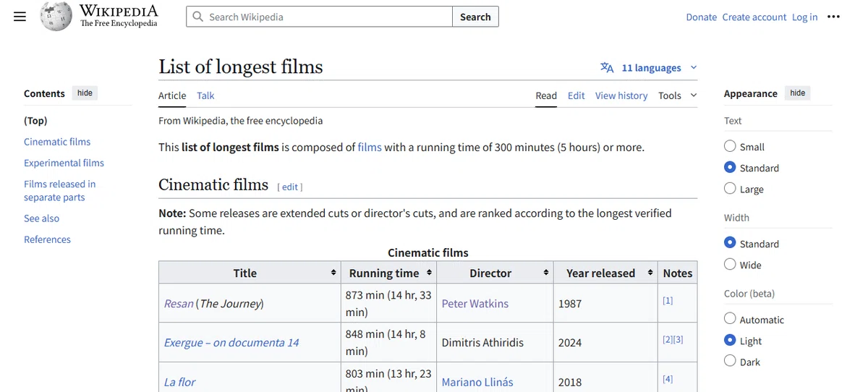
Task: Open the Tools dropdown menu
Action: click(x=677, y=95)
